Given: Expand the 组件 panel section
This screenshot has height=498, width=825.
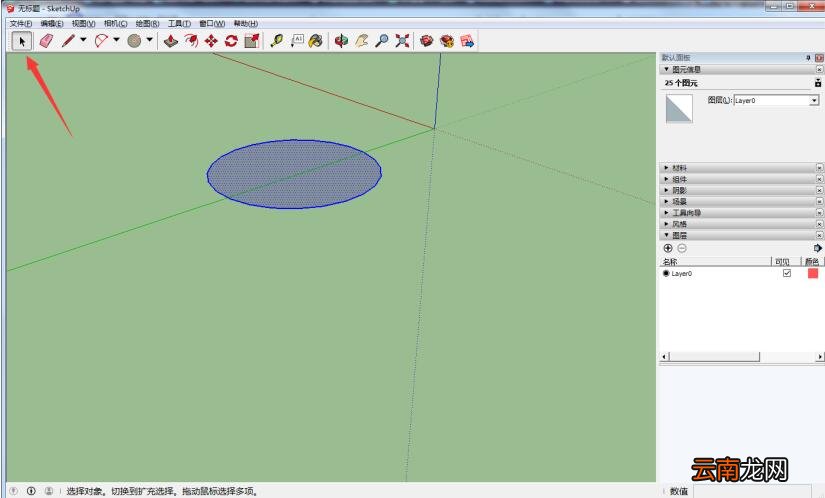Looking at the screenshot, I should point(667,179).
